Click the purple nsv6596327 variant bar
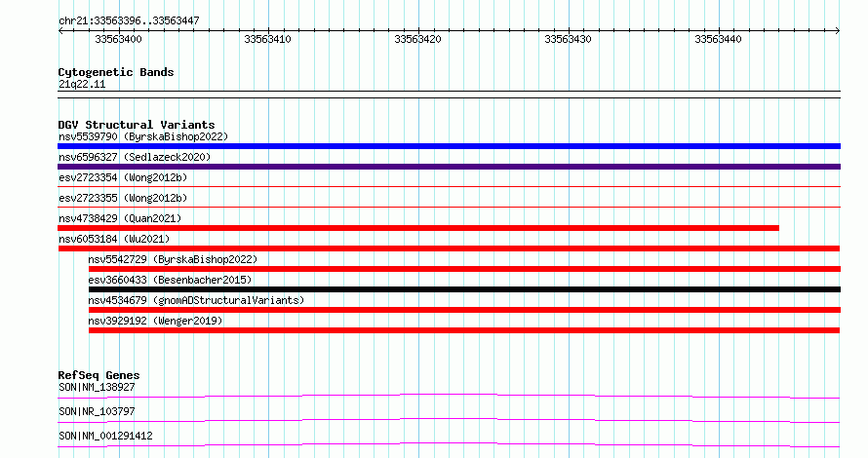868x458 pixels. (x=449, y=167)
